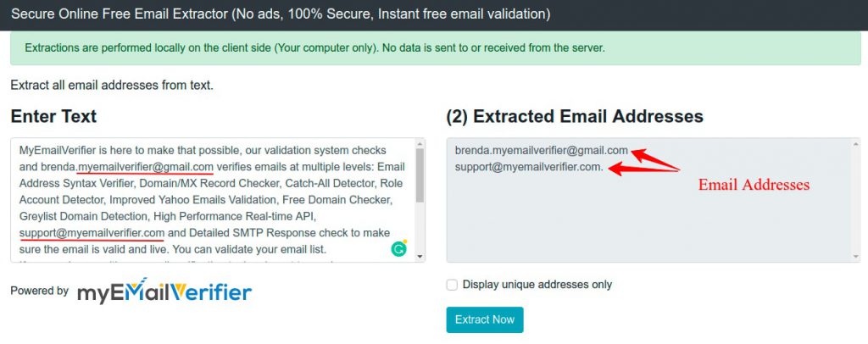Viewport: 868px width, 344px height.
Task: Click the down arrow of the extracted emails scrollbar
Action: point(856,257)
